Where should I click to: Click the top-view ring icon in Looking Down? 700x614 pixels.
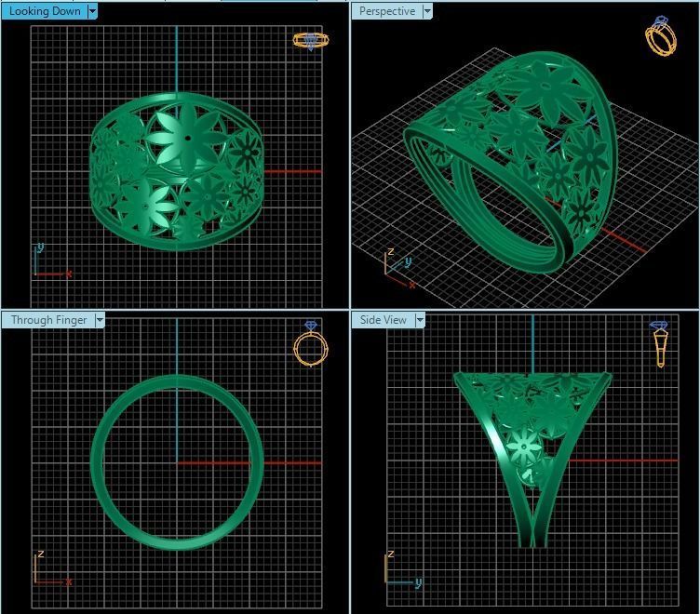[311, 41]
